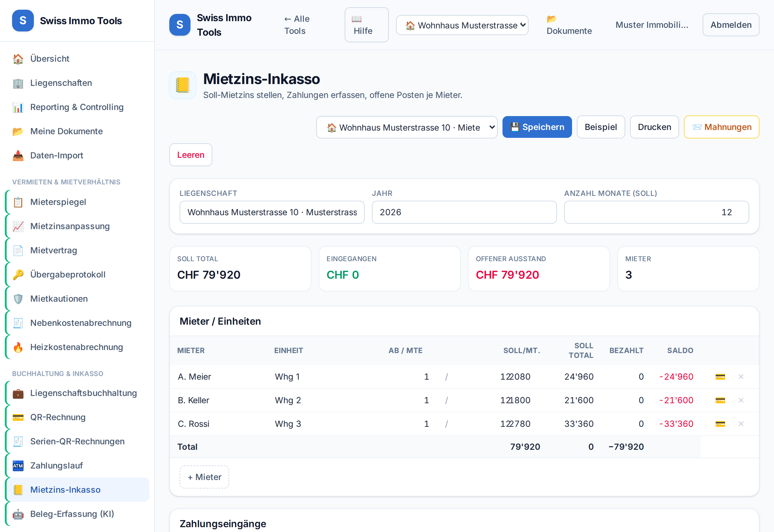Image resolution: width=774 pixels, height=532 pixels.
Task: Add a tenant with + Mieter
Action: point(204,477)
